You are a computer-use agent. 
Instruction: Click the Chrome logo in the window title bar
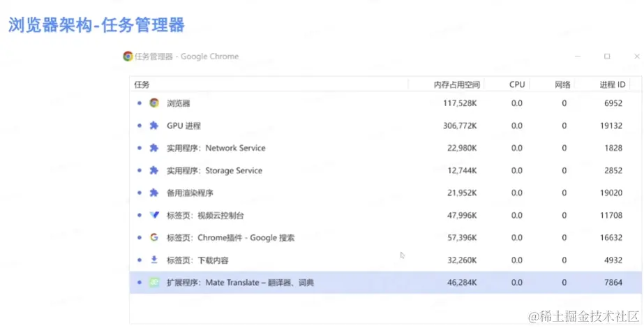click(x=128, y=57)
